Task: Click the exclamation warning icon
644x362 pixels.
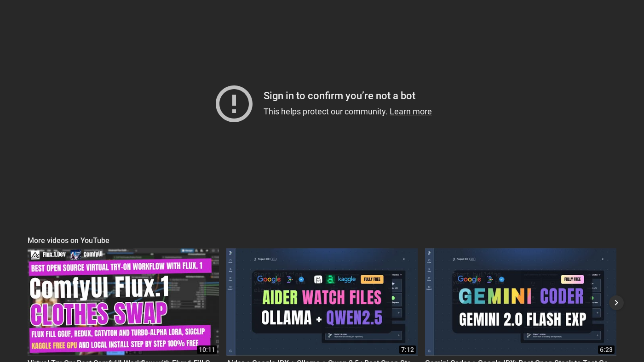Action: pos(234,104)
